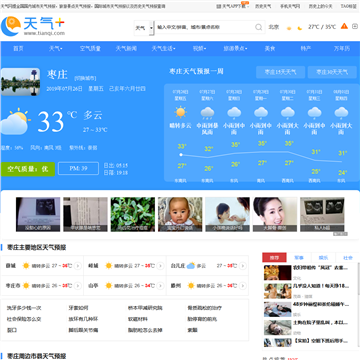Open the mother and child ad thumbnail
This screenshot has width=360, height=360.
[x=227, y=214]
